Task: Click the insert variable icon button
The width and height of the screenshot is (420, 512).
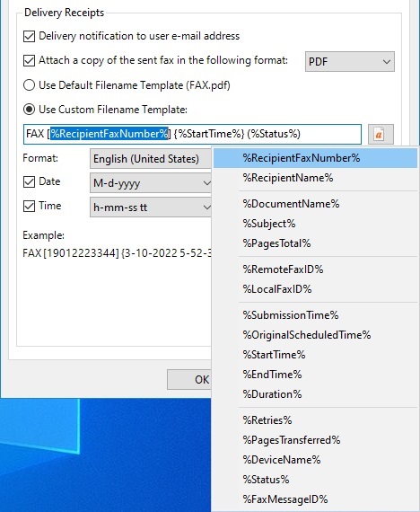Action: [381, 134]
